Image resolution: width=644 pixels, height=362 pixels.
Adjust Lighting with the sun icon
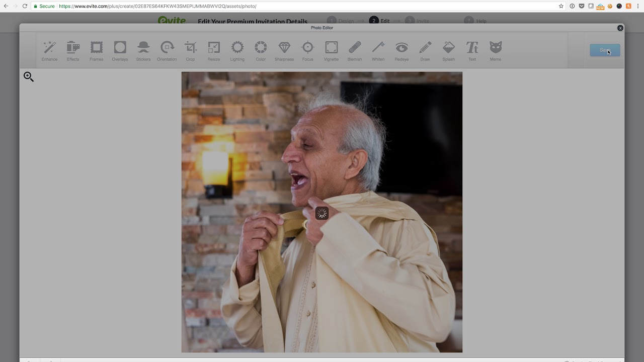(237, 51)
